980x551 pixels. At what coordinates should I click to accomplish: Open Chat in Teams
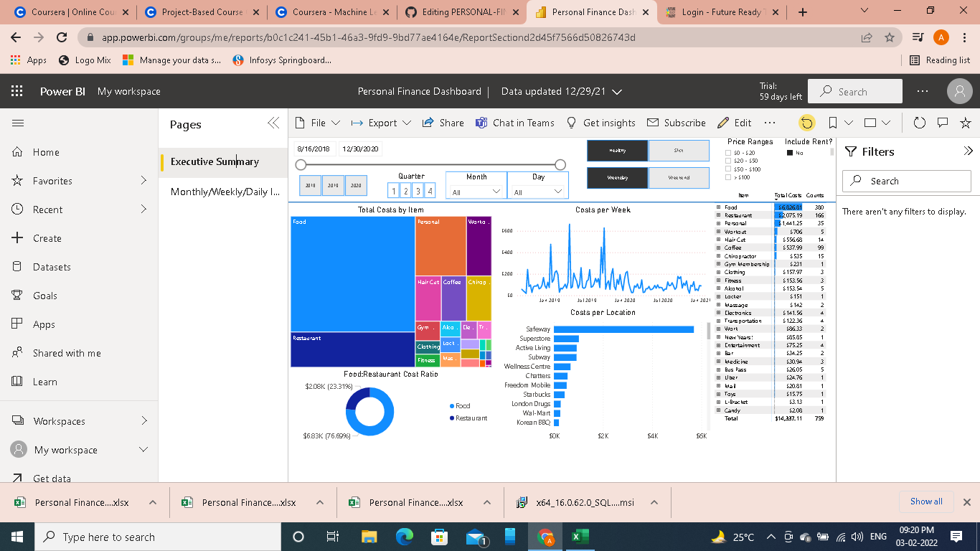tap(515, 123)
